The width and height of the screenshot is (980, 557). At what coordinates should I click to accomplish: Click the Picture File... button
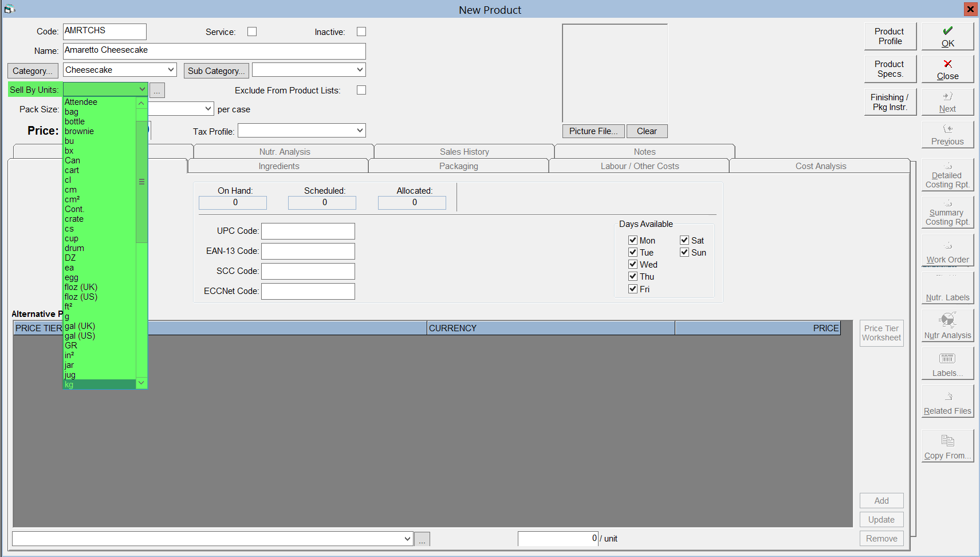tap(593, 131)
